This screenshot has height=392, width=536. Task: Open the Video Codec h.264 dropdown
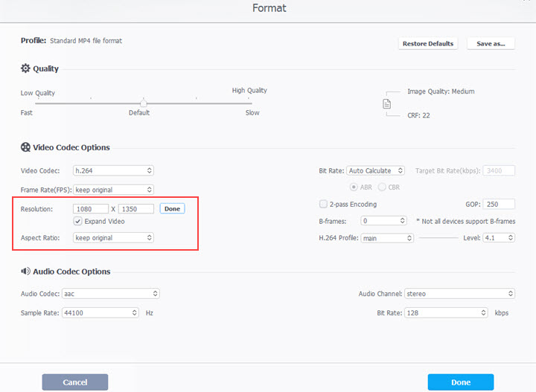point(113,170)
